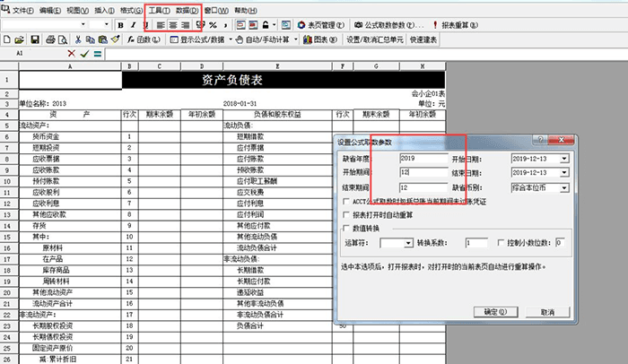Check ACCT公式取数 include unposted vouchers option
This screenshot has width=628, height=364.
coord(346,202)
